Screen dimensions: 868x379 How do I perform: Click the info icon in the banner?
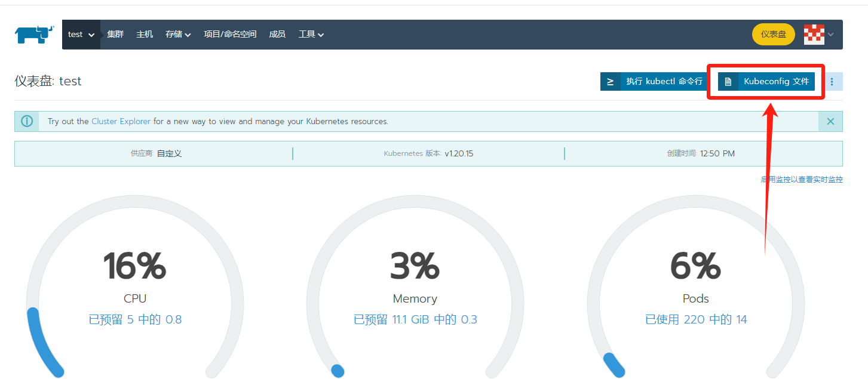point(27,121)
